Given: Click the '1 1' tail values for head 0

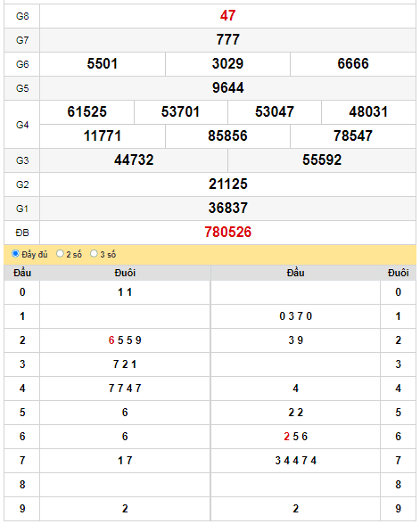Looking at the screenshot, I should pos(125,292).
